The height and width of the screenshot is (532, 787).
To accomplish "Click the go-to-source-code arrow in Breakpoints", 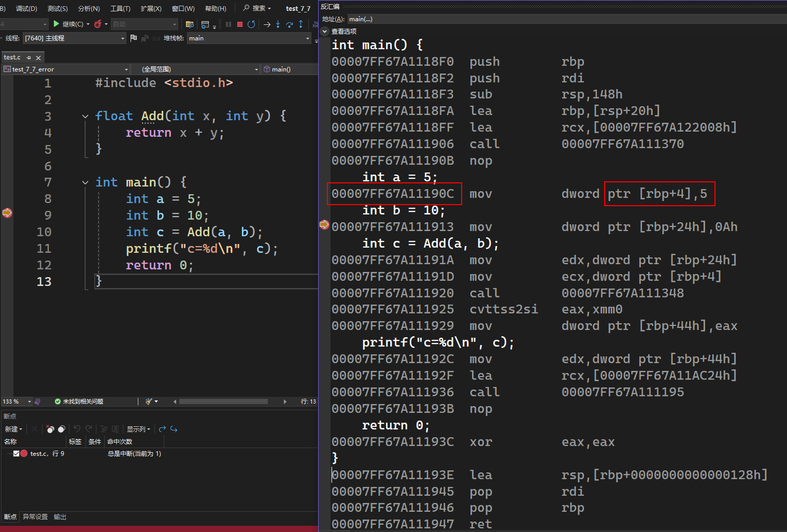I will pos(162,429).
